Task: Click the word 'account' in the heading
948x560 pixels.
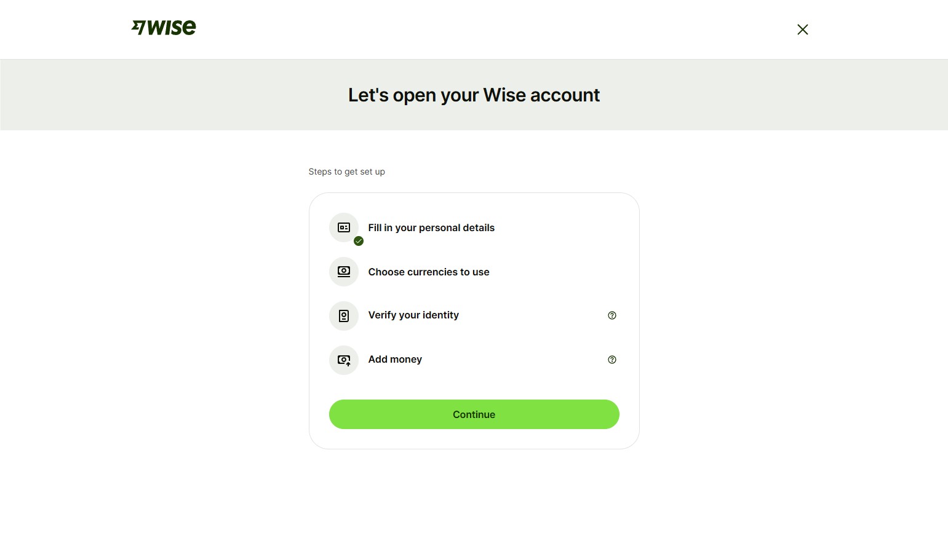Action: [x=565, y=95]
